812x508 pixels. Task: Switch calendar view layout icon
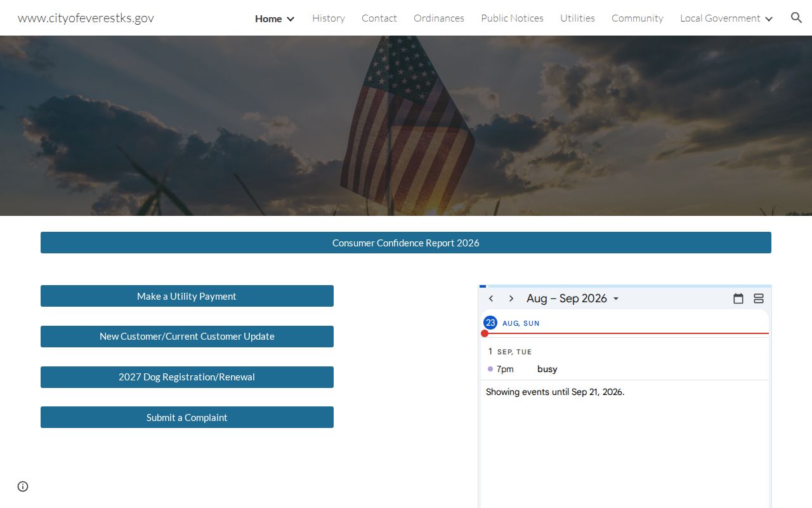759,298
